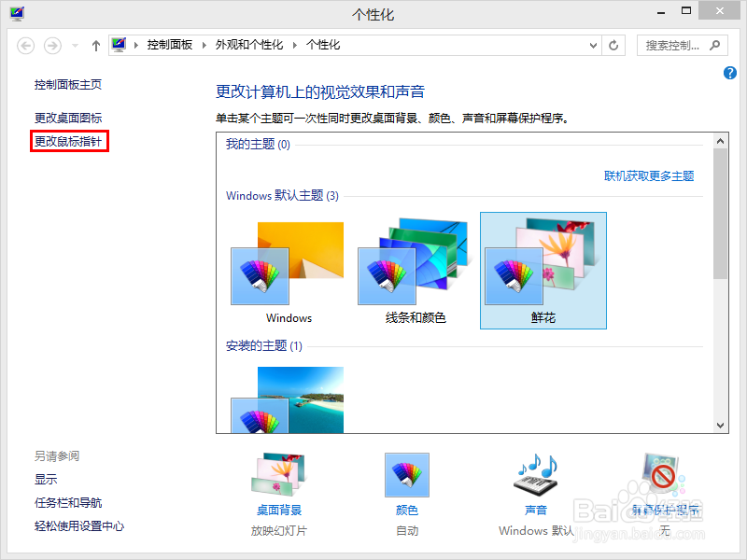Open the 颜色 color swatch icon
The width and height of the screenshot is (747, 560).
tap(407, 475)
